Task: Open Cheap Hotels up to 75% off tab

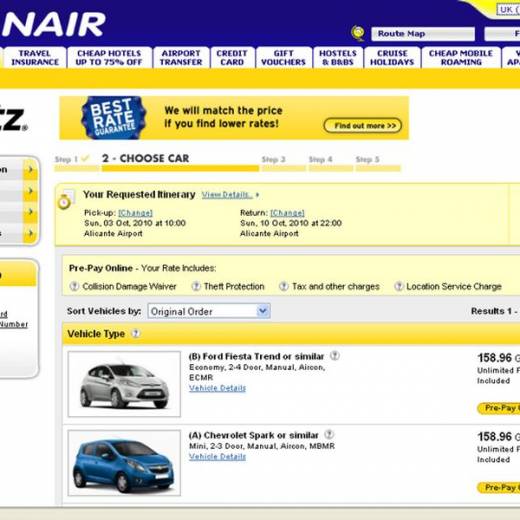Action: (x=109, y=58)
